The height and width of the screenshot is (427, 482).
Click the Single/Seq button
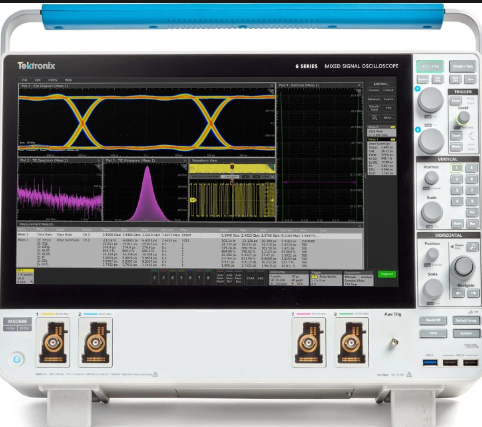(463, 66)
